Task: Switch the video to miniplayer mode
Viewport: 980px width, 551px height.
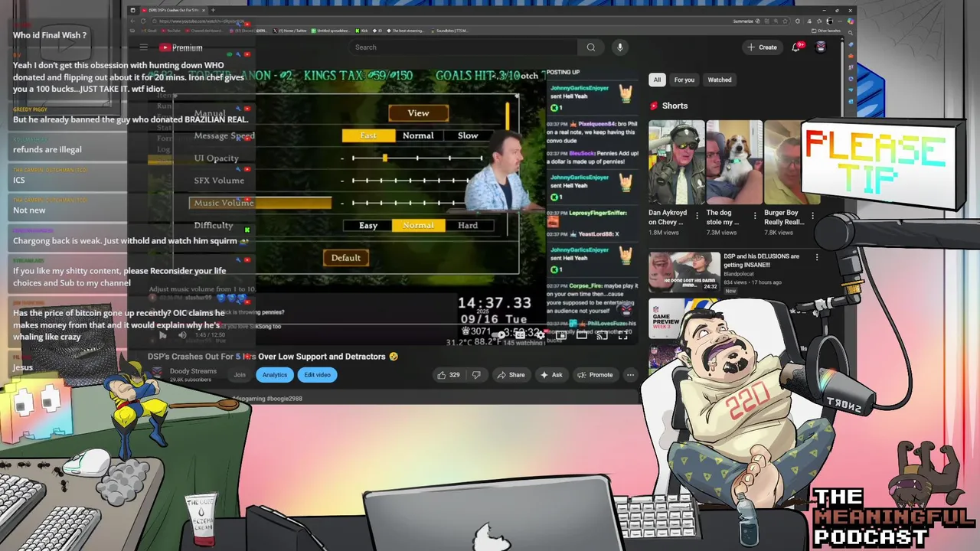Action: tap(560, 335)
